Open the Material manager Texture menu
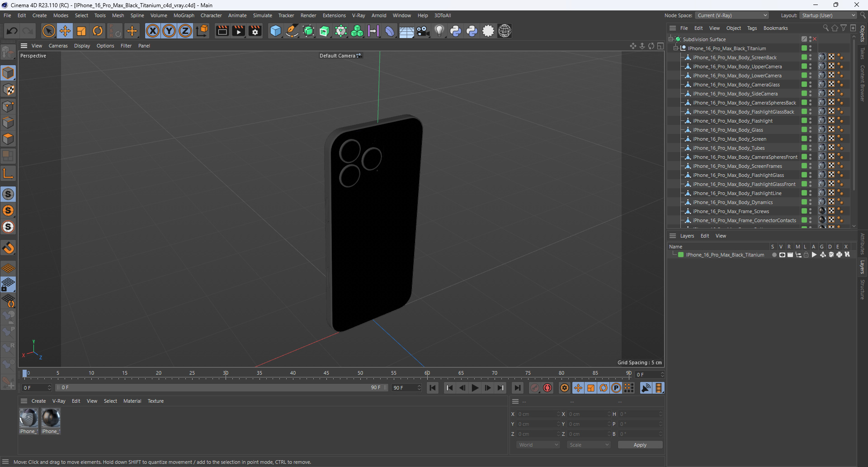The image size is (868, 467). click(156, 401)
